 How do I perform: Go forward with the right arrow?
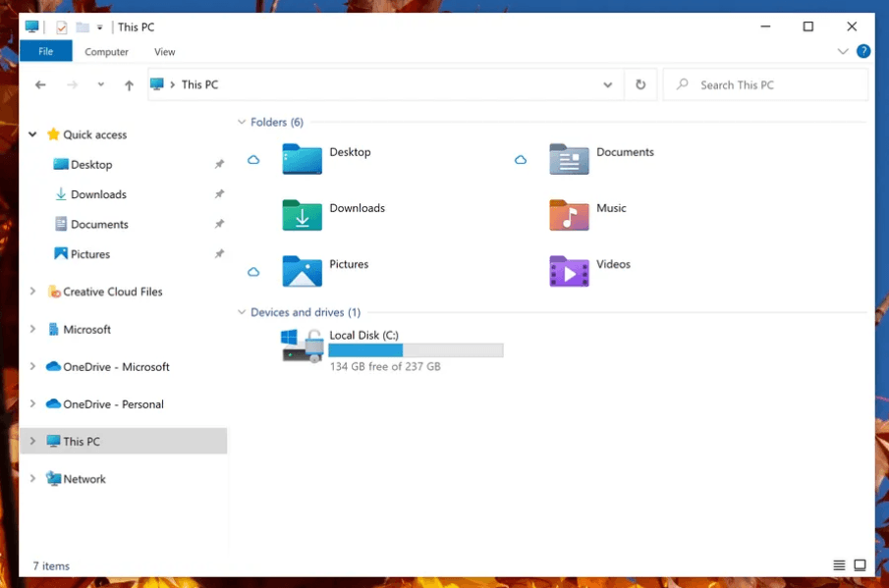[x=72, y=85]
